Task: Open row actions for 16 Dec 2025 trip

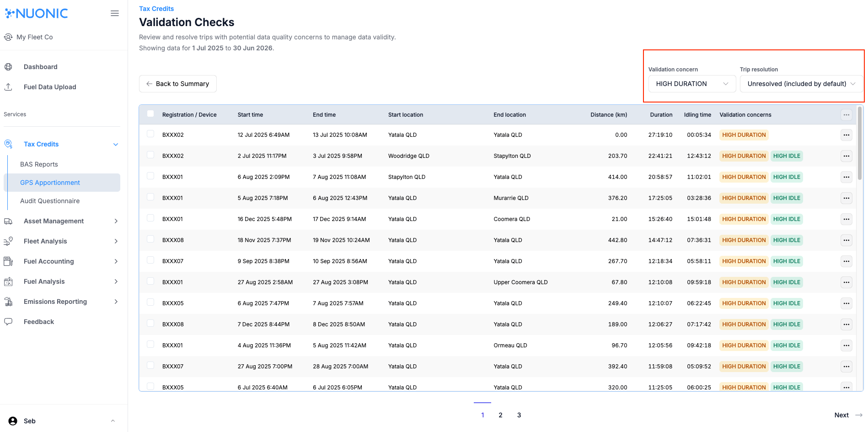Action: tap(847, 219)
